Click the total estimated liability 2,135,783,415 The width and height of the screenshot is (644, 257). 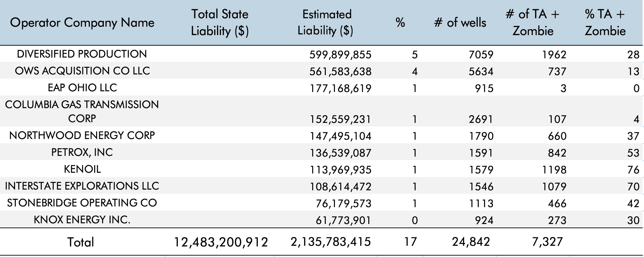click(x=330, y=242)
